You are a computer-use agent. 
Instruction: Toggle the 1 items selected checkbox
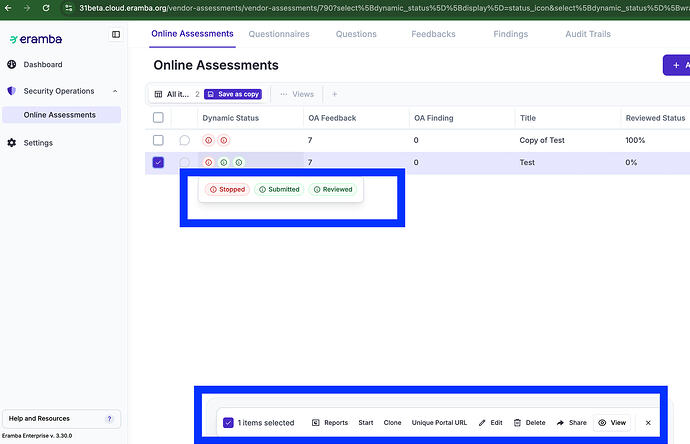(x=228, y=423)
